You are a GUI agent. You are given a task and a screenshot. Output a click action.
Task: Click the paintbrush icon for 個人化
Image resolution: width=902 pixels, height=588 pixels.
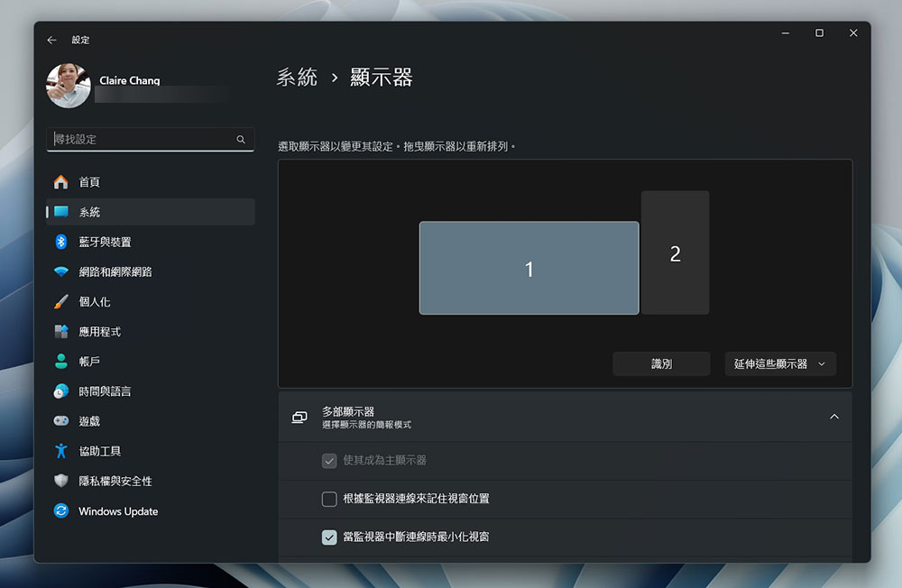coord(61,301)
